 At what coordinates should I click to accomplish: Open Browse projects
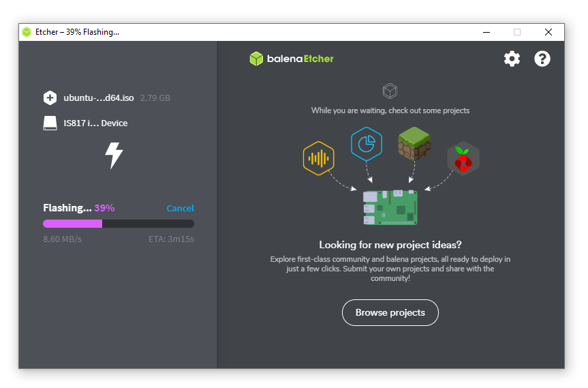pyautogui.click(x=390, y=312)
